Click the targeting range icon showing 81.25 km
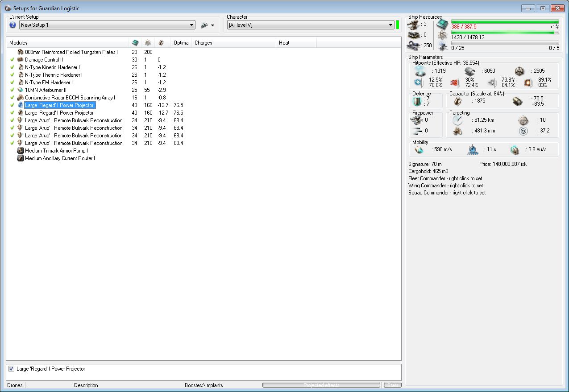 pos(458,120)
